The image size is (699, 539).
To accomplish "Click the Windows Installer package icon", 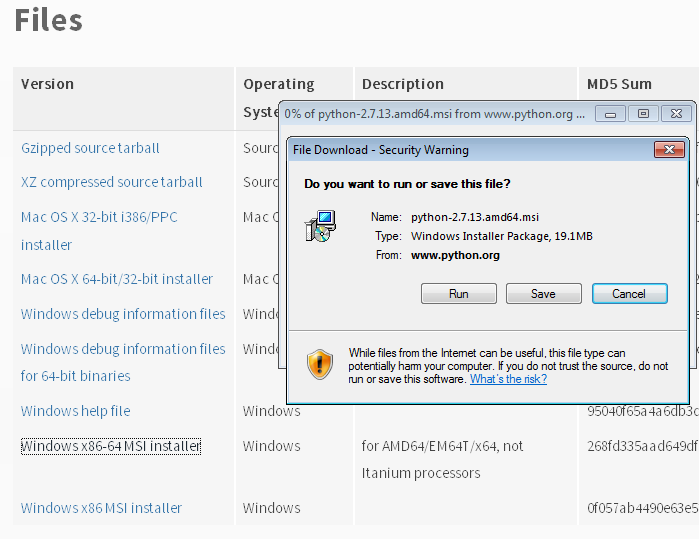I will click(x=320, y=226).
